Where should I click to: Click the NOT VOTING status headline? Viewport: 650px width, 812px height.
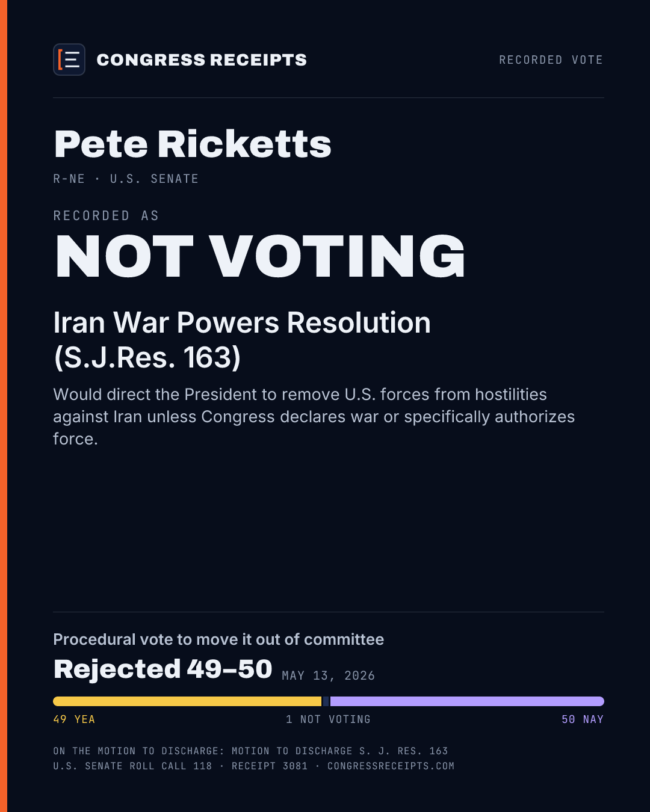coord(260,257)
